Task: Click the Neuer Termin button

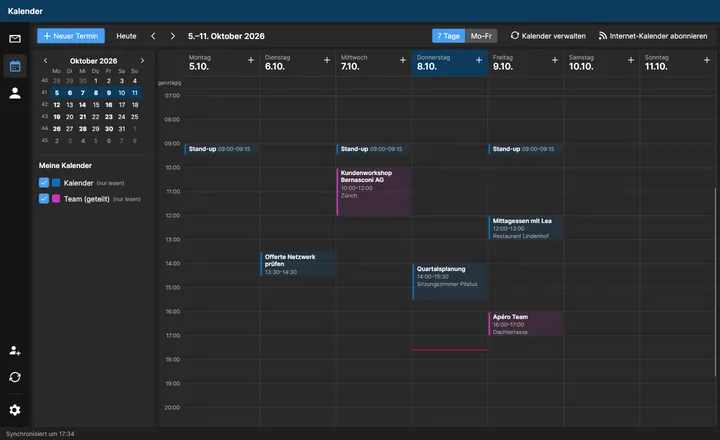Action: 71,36
